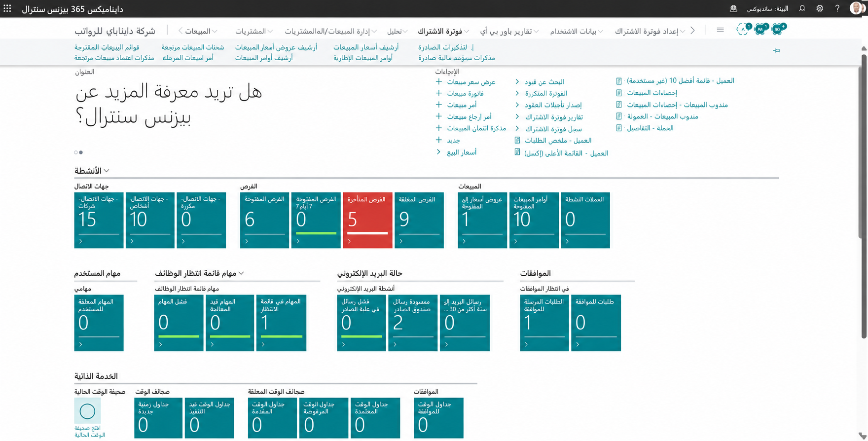Image resolution: width=868 pixels, height=441 pixels.
Task: Open the أوامر المبيعات المفتوحة tile showing 10
Action: 534,220
